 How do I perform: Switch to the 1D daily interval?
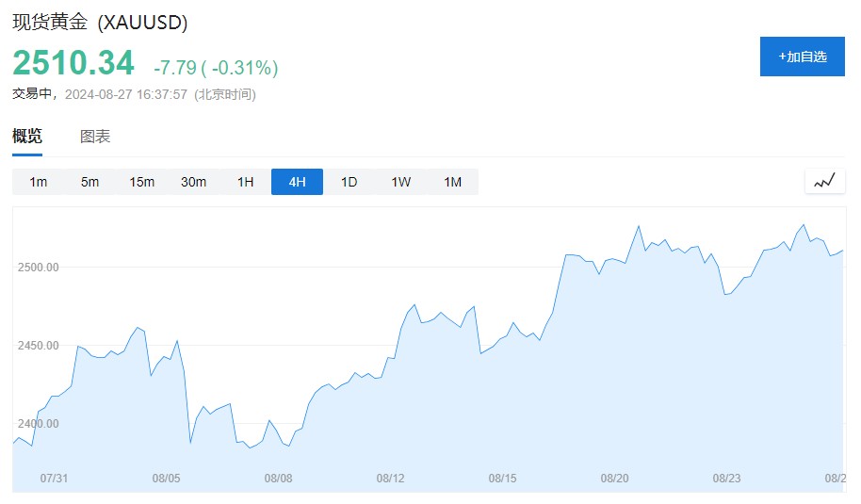pyautogui.click(x=349, y=182)
